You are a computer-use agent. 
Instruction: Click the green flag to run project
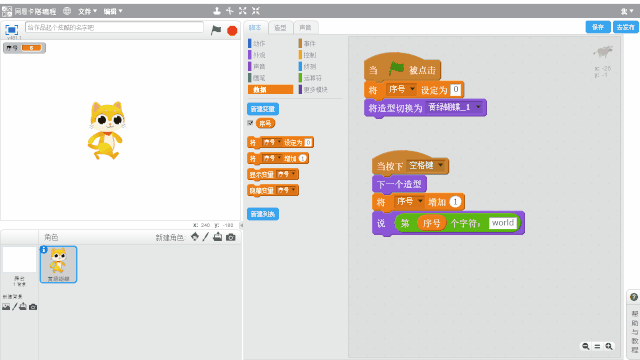pyautogui.click(x=216, y=30)
